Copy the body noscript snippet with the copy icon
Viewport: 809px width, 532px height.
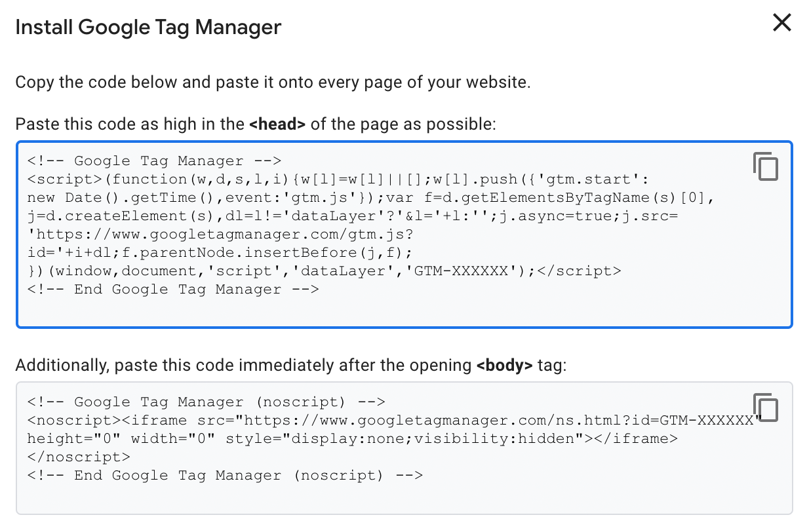coord(765,408)
